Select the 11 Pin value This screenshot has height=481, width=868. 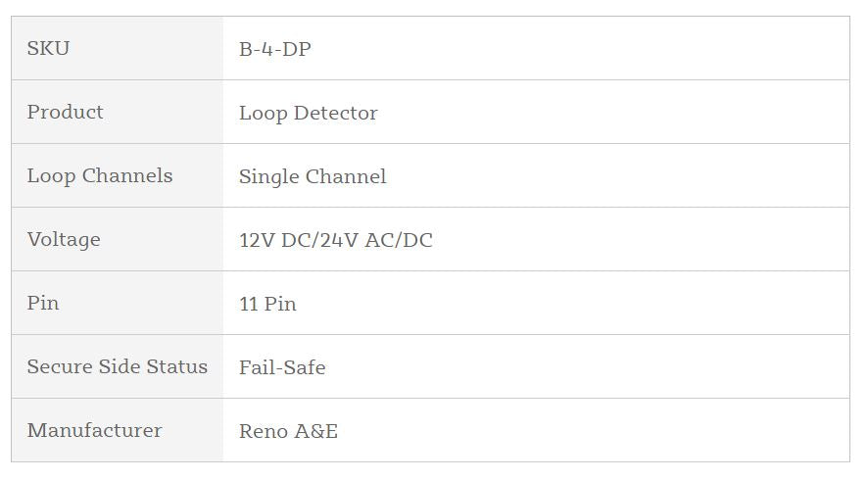click(267, 304)
